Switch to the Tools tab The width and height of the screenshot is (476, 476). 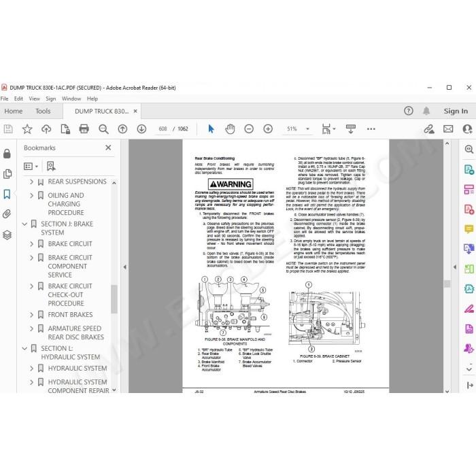(43, 111)
